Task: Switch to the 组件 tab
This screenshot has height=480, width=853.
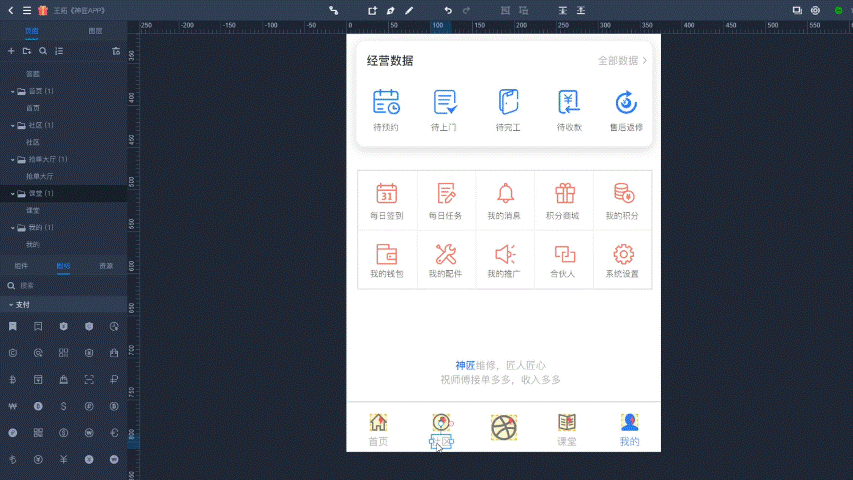Action: tap(21, 266)
